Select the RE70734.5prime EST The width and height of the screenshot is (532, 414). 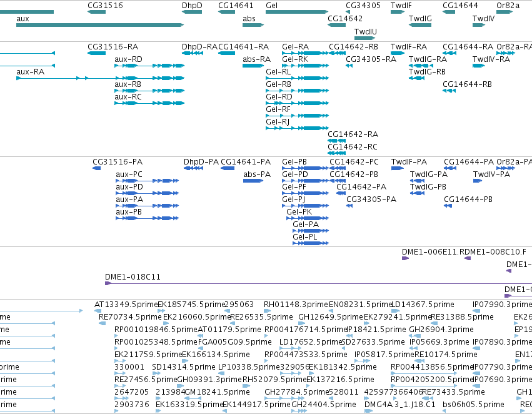point(102,323)
